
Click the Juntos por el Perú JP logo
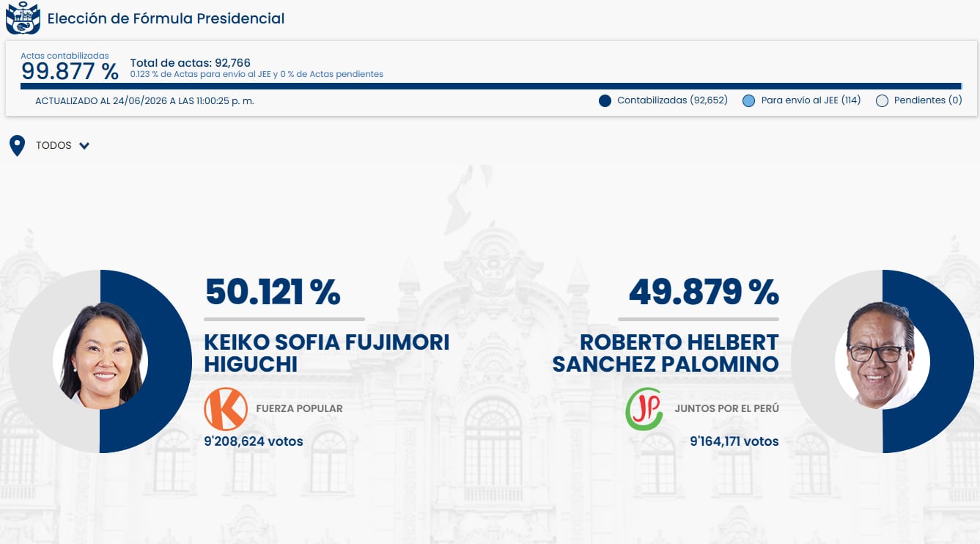(644, 409)
